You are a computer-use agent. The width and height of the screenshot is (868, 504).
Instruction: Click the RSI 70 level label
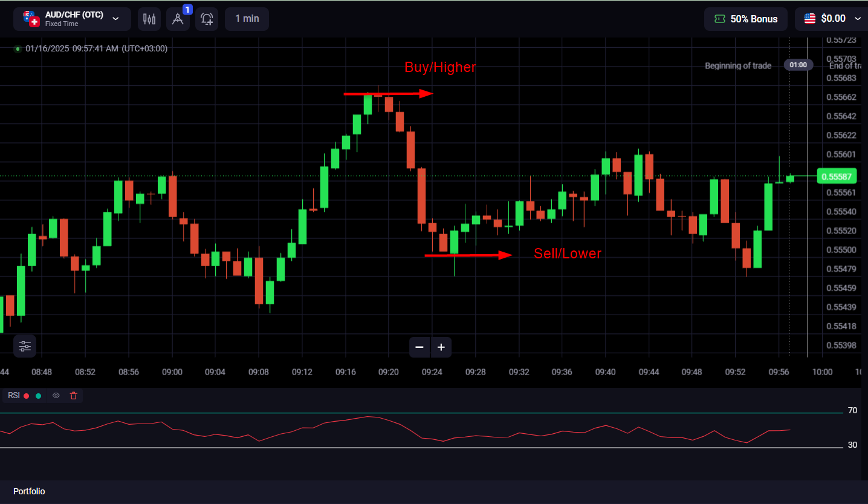coord(852,410)
